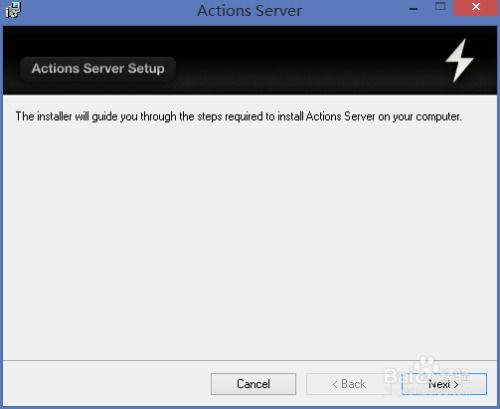
Task: Proceed with the Next button
Action: 444,384
